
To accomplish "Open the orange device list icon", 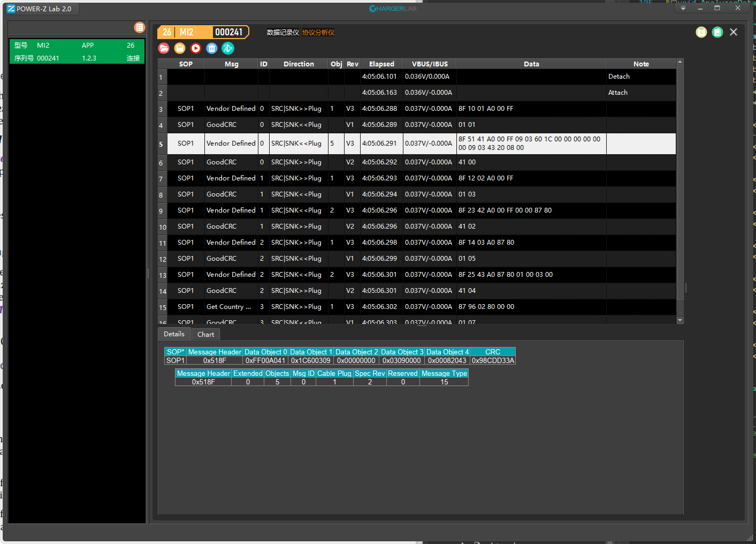I will coord(139,27).
